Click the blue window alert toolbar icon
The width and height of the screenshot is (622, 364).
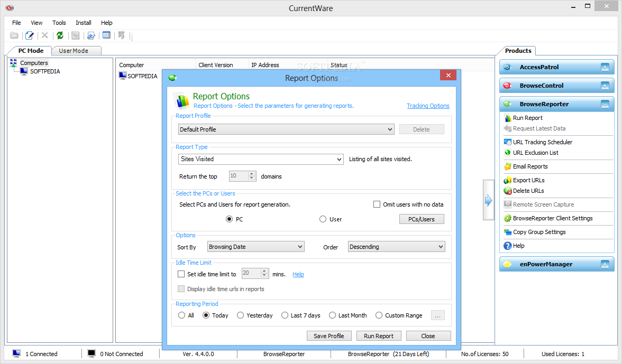click(x=106, y=35)
